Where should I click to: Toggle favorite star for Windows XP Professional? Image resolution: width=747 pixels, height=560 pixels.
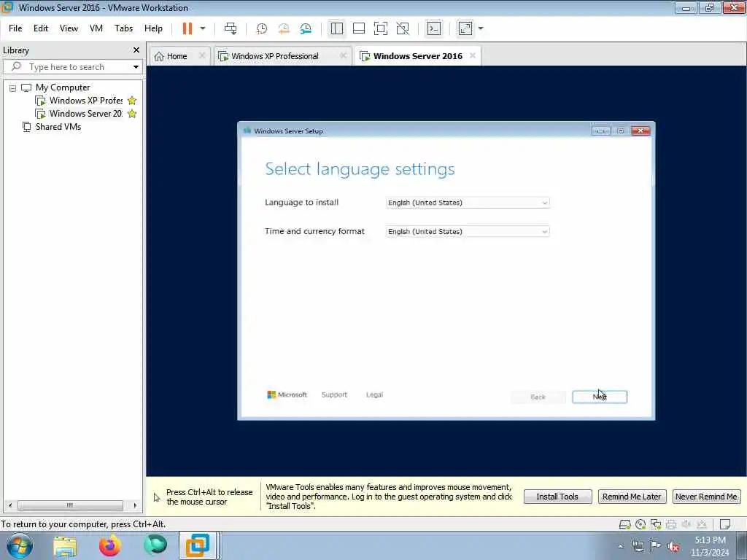pyautogui.click(x=132, y=101)
